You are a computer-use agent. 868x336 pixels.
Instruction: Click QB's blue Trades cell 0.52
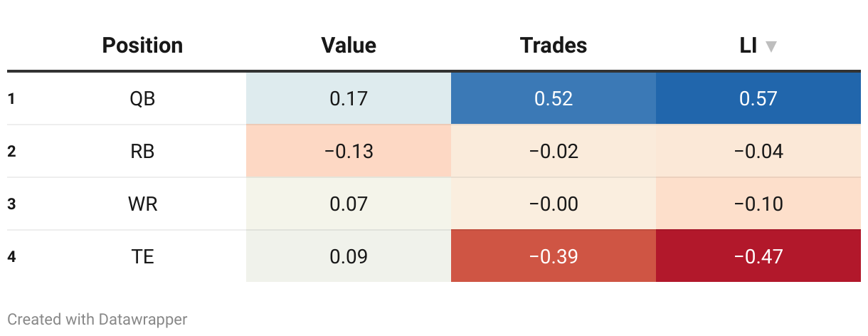tap(554, 98)
